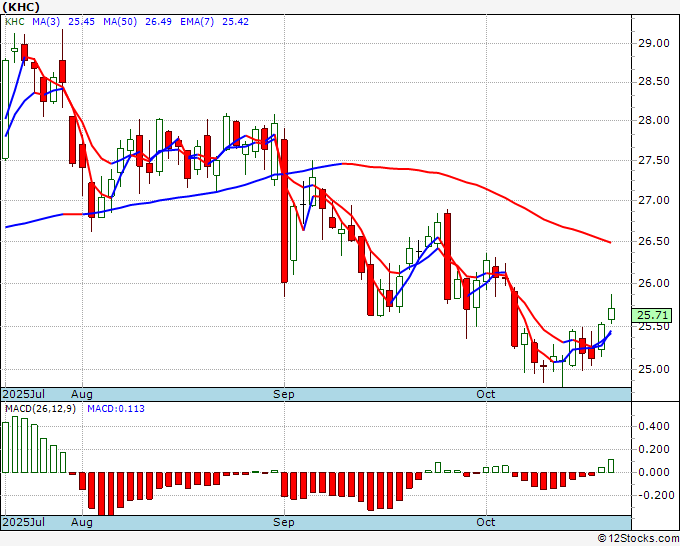Image resolution: width=680 pixels, height=546 pixels.
Task: Click the 28.50 price axis label
Action: point(654,82)
